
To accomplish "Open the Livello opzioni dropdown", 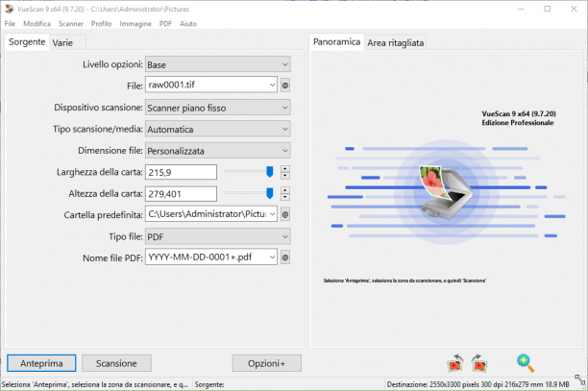I will [x=218, y=64].
